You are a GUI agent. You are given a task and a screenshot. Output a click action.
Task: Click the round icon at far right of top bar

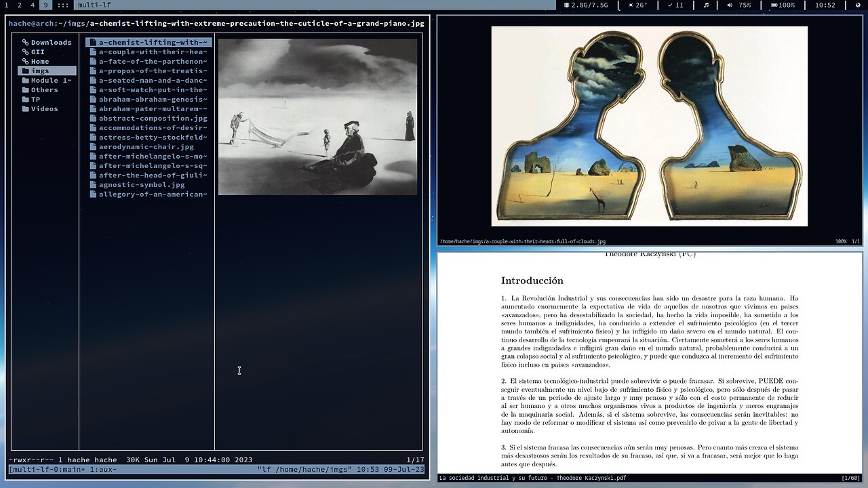858,5
